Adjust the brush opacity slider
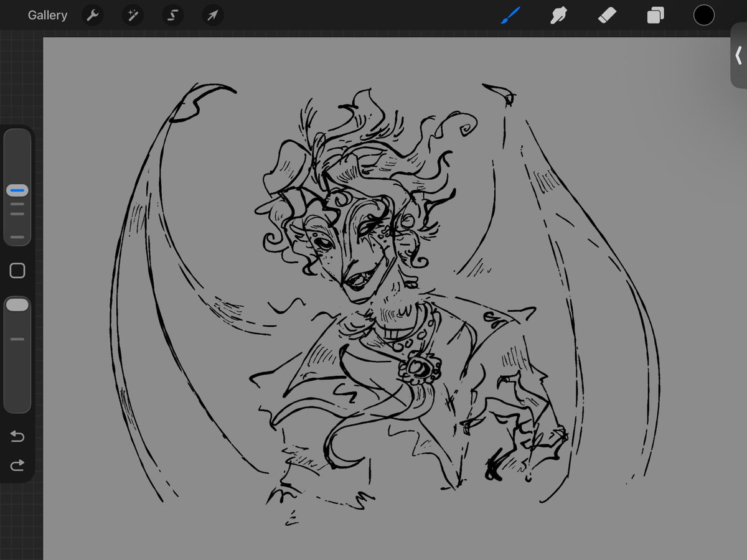 [x=17, y=355]
